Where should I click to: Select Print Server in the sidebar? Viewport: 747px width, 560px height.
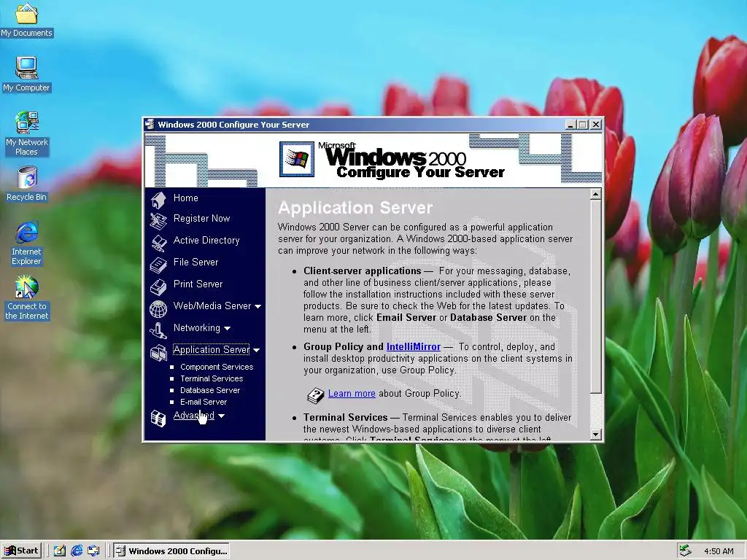(198, 284)
